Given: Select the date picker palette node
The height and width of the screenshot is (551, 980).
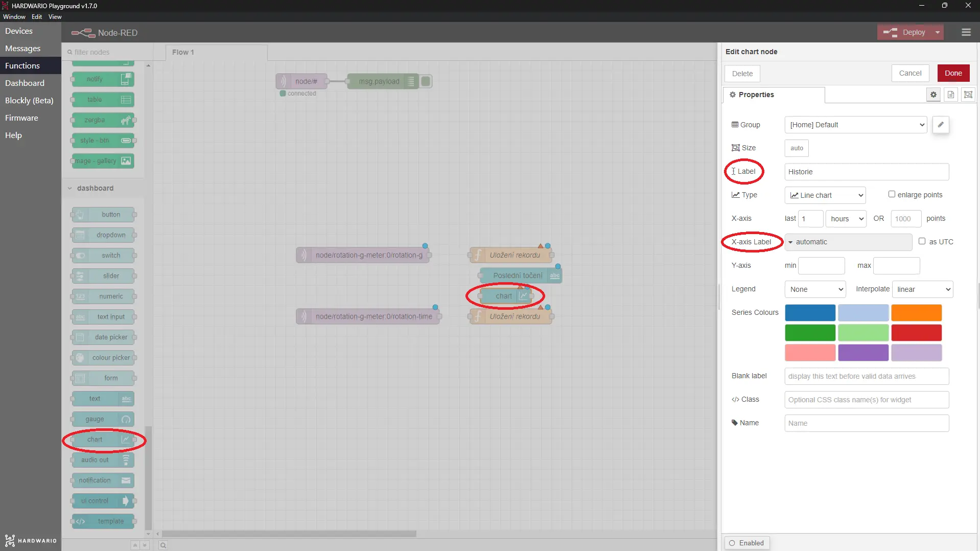Looking at the screenshot, I should [103, 337].
